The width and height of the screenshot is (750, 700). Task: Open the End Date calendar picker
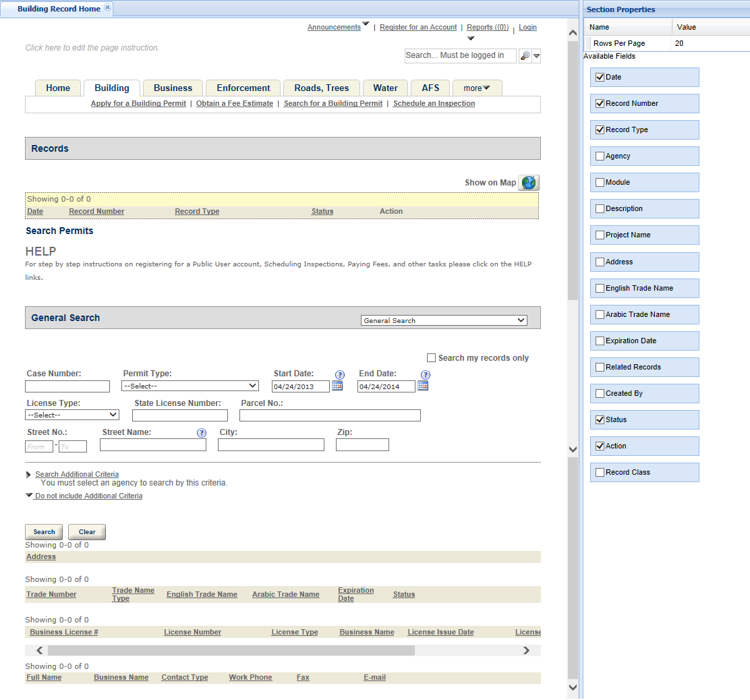423,386
